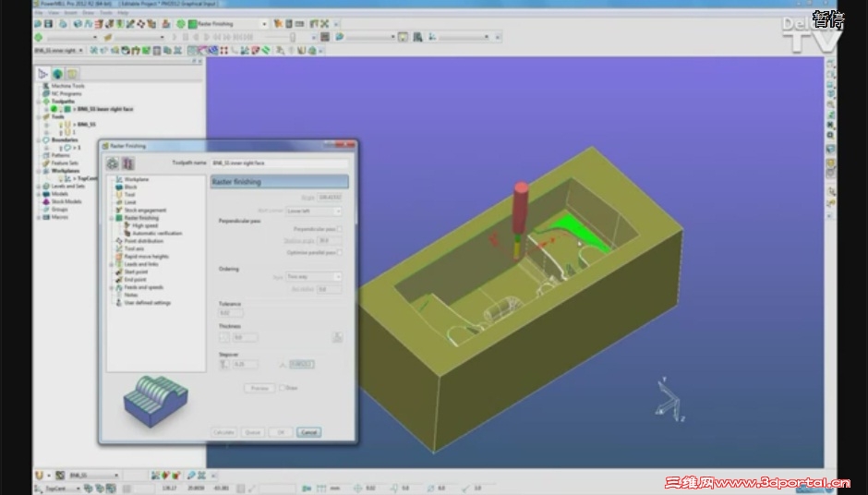
Task: Open the toolpath strategy selector dropdown
Action: (264, 24)
